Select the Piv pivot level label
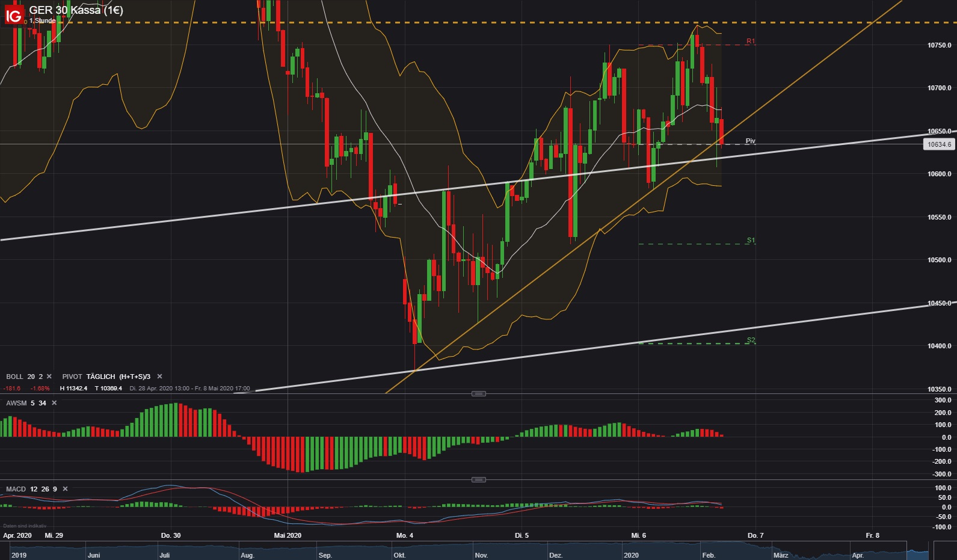 [750, 141]
